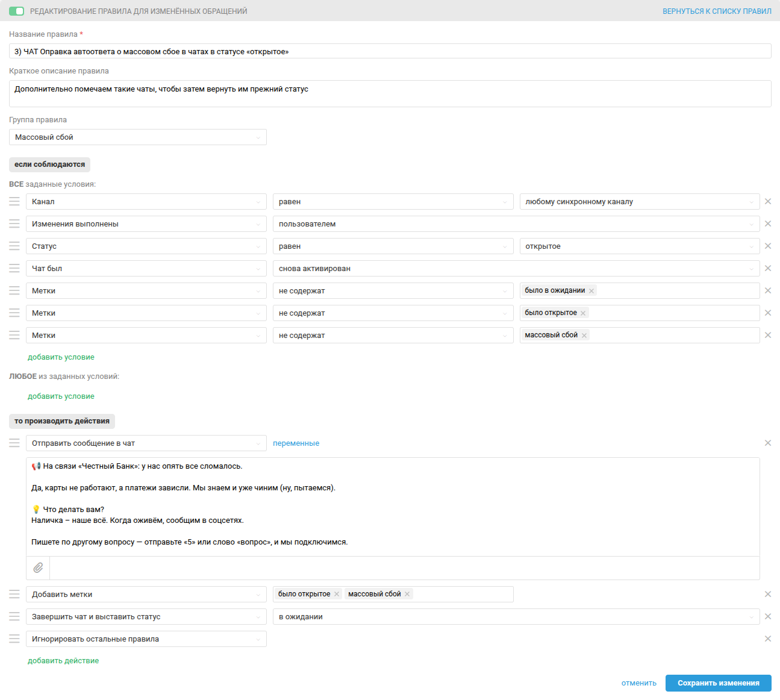Click drag handle of 'Добавить метки' action
Viewport: 780px width, 700px height.
click(14, 595)
